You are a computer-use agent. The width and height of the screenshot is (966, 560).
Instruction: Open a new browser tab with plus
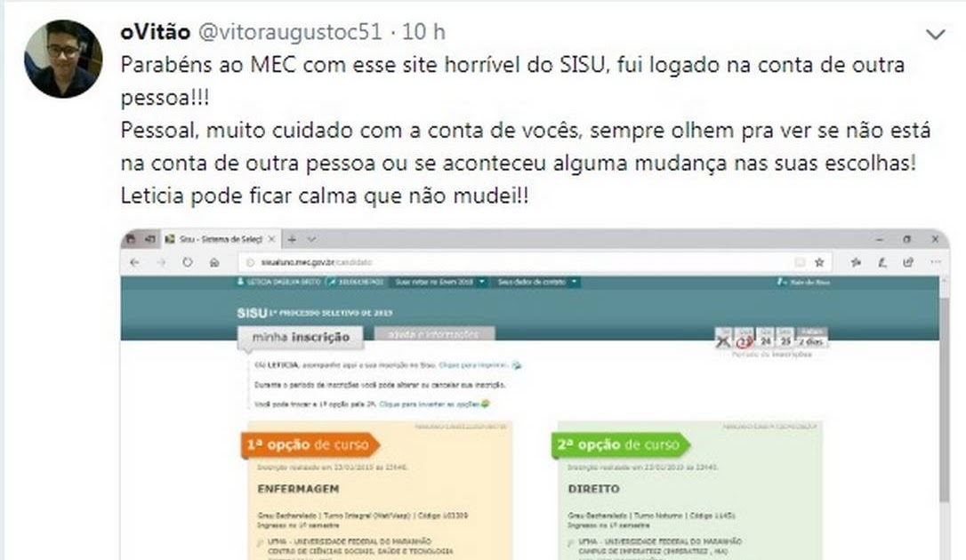tap(292, 239)
